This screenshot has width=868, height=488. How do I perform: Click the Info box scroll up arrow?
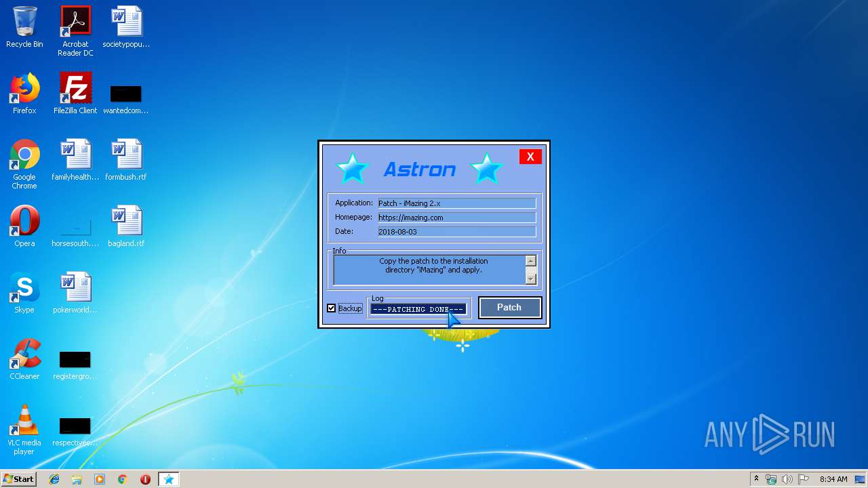tap(530, 261)
